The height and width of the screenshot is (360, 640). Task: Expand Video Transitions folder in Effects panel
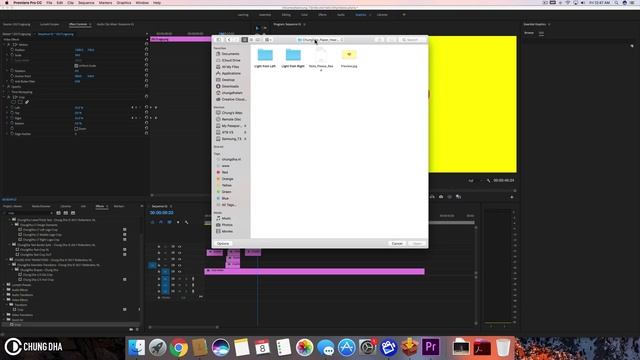pos(4,315)
